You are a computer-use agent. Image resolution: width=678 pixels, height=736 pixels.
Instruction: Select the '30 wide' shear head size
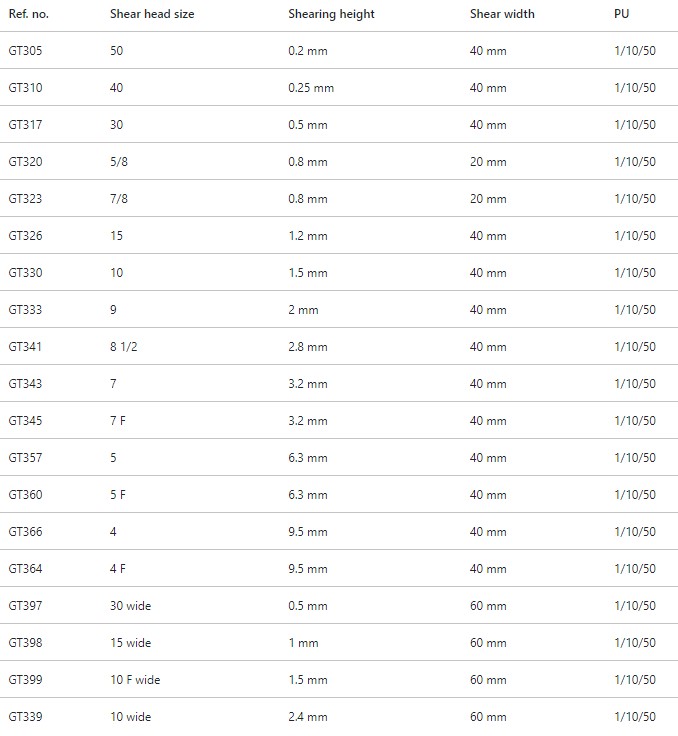(x=130, y=606)
